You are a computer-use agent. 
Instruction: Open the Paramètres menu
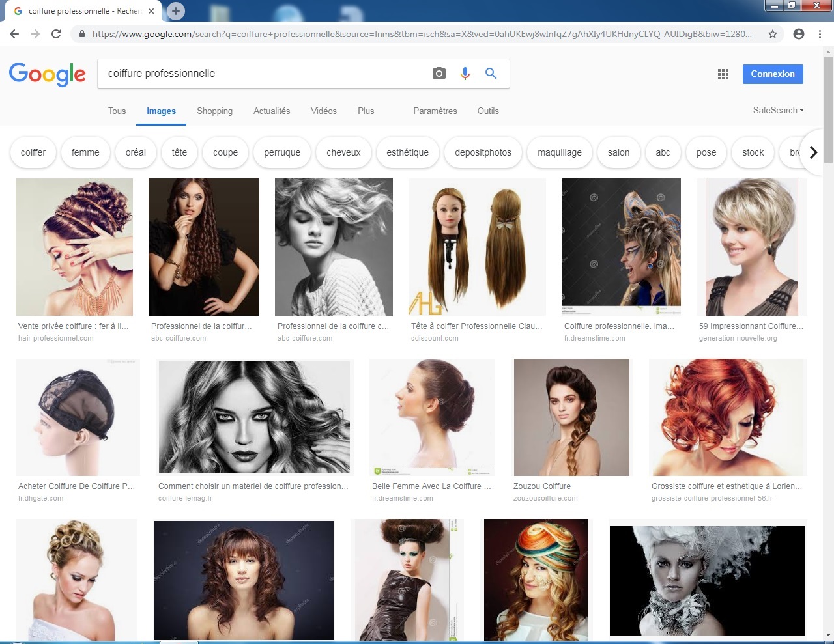(435, 111)
